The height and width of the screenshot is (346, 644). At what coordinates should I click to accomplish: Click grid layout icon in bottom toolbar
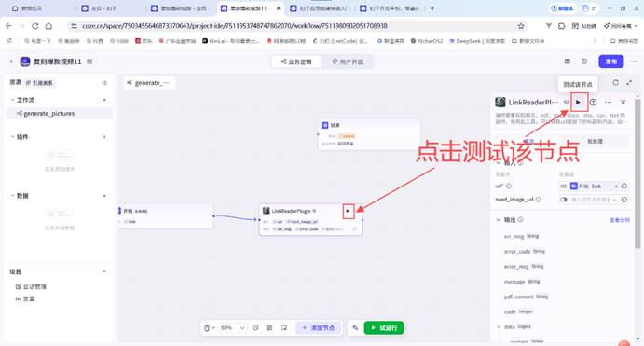pyautogui.click(x=269, y=327)
